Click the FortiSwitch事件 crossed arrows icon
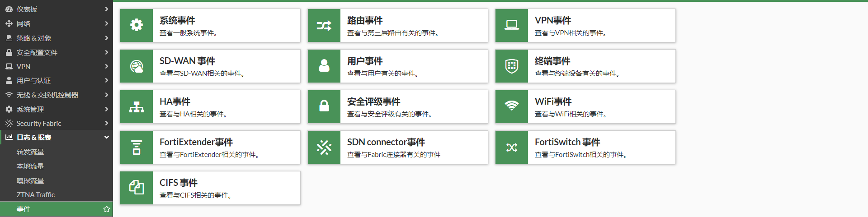868x217 pixels. (511, 148)
